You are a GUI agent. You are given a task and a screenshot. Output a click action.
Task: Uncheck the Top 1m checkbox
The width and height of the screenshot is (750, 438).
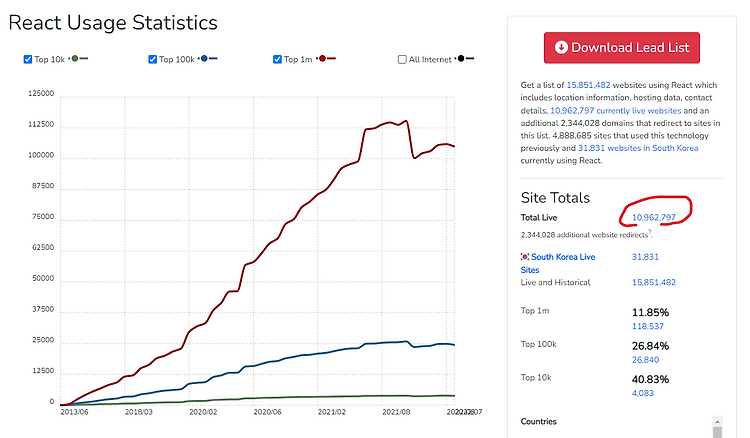click(x=277, y=59)
